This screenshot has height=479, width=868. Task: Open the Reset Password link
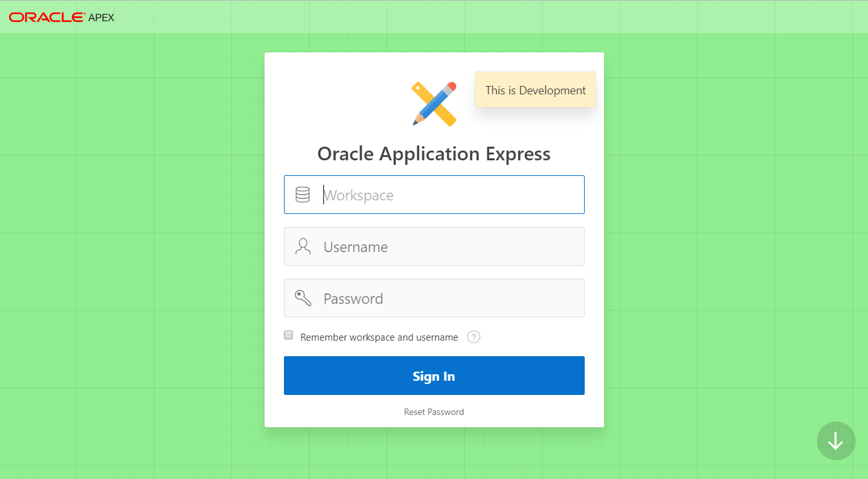434,412
